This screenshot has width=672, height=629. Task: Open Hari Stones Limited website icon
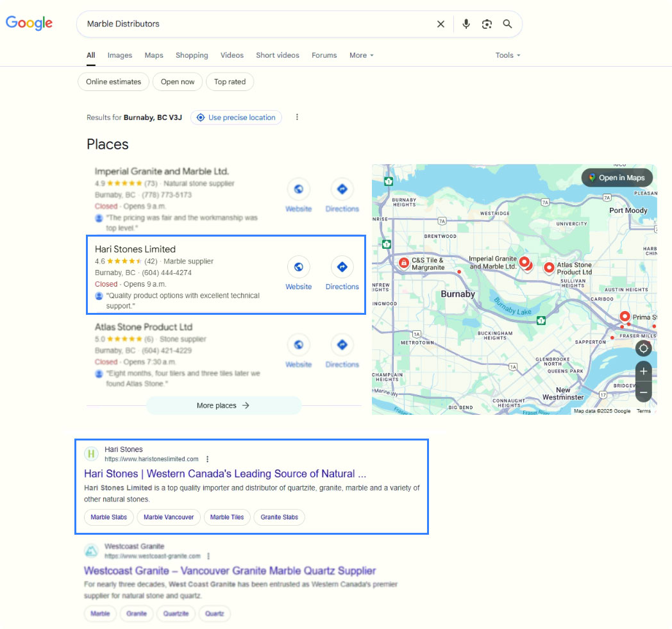coord(298,267)
